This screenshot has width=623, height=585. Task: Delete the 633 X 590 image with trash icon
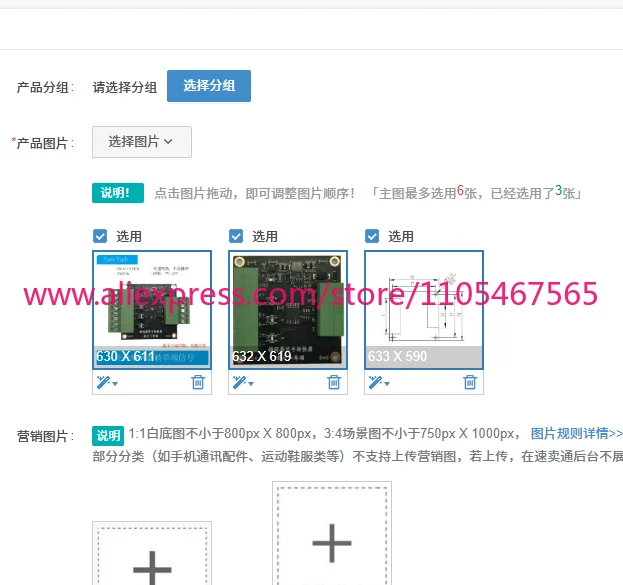(x=470, y=382)
